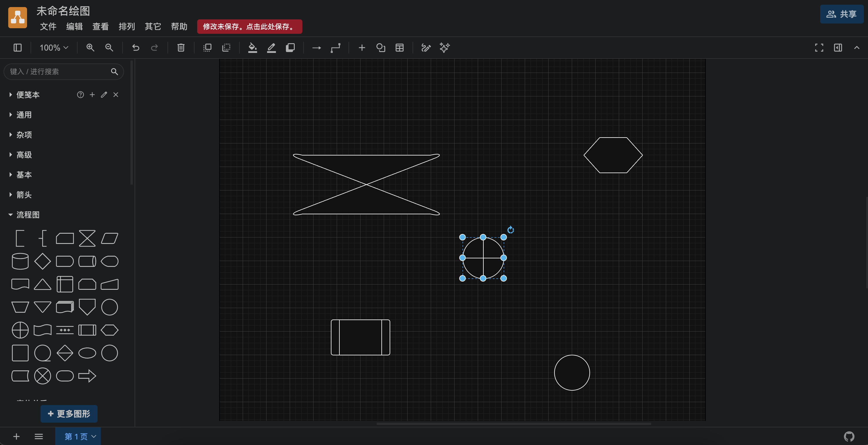Open the fill color bucket tool

click(252, 48)
